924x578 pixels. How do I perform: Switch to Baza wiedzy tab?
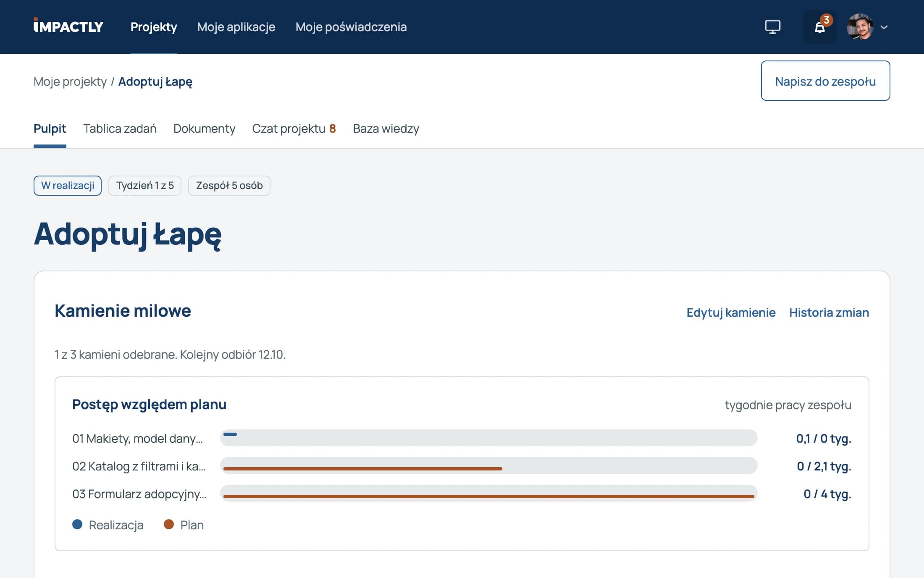pos(386,129)
